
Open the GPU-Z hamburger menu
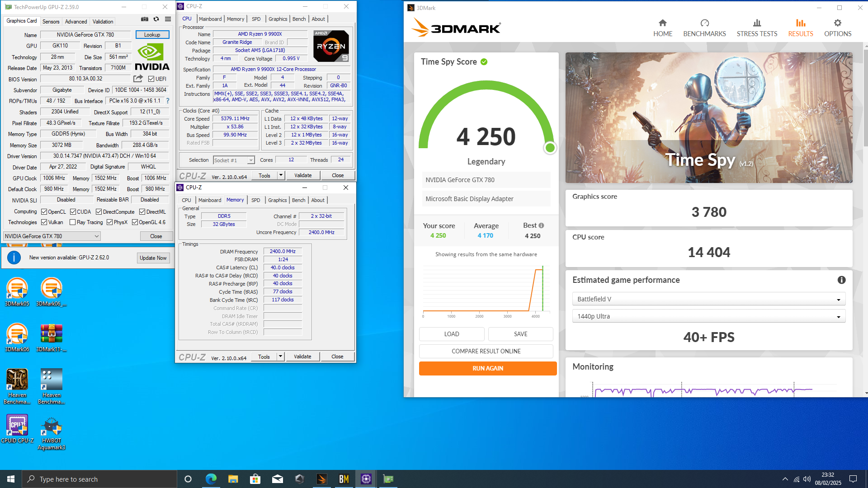pos(168,19)
